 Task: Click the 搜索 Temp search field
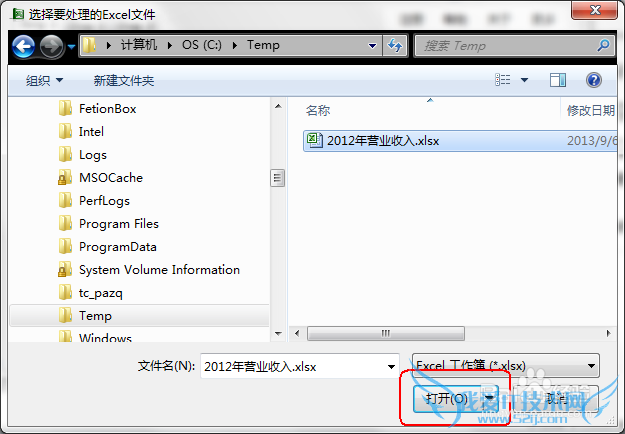(505, 46)
